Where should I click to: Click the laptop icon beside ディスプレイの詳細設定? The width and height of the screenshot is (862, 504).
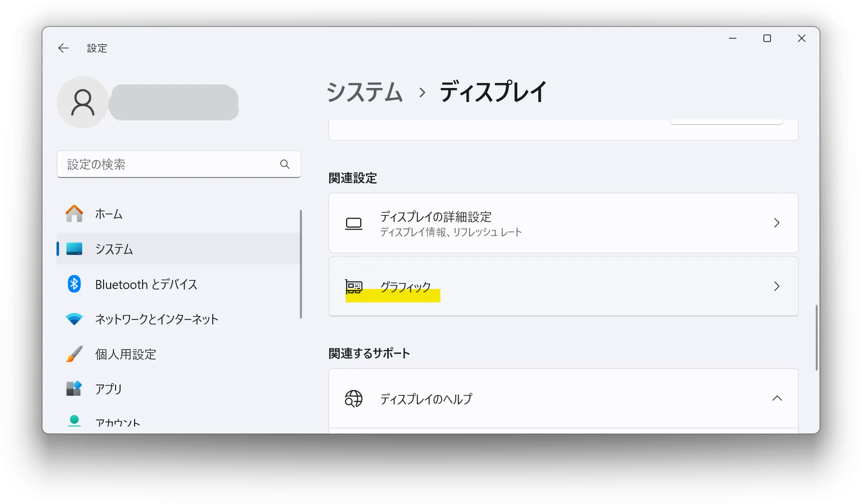click(354, 223)
